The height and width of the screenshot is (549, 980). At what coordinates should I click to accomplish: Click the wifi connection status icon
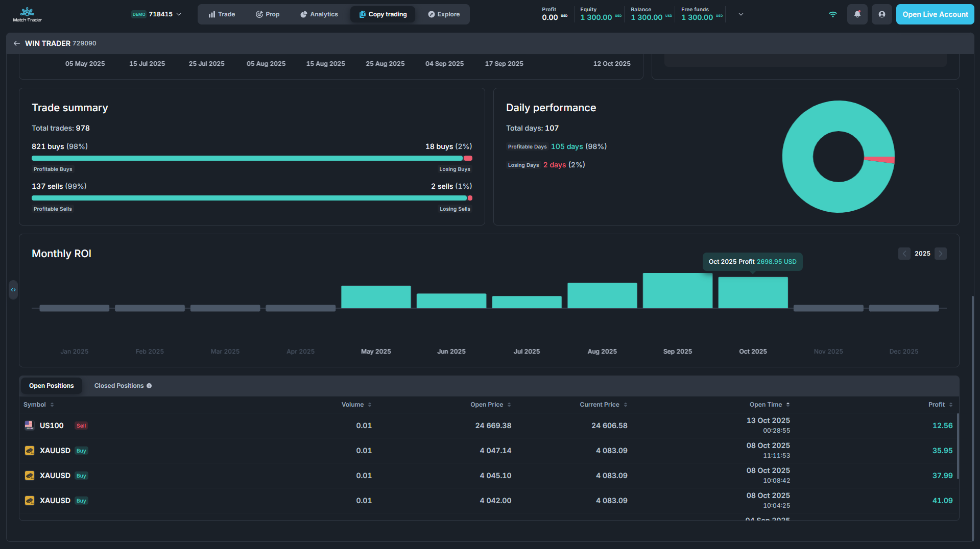(x=832, y=14)
